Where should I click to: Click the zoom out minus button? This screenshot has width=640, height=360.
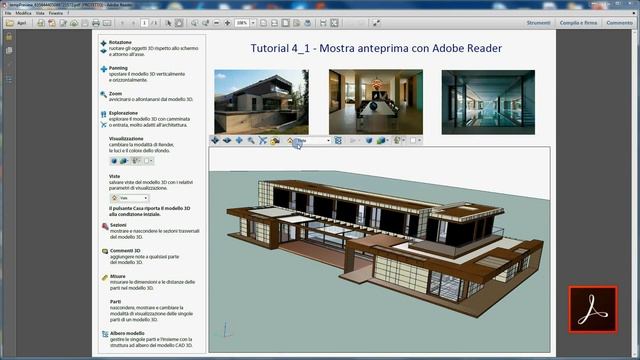216,23
